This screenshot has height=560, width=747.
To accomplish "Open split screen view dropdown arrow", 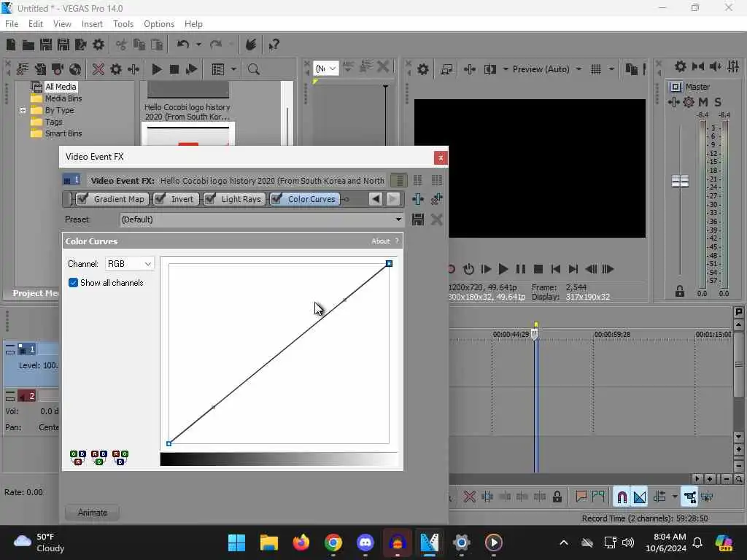I will (505, 69).
